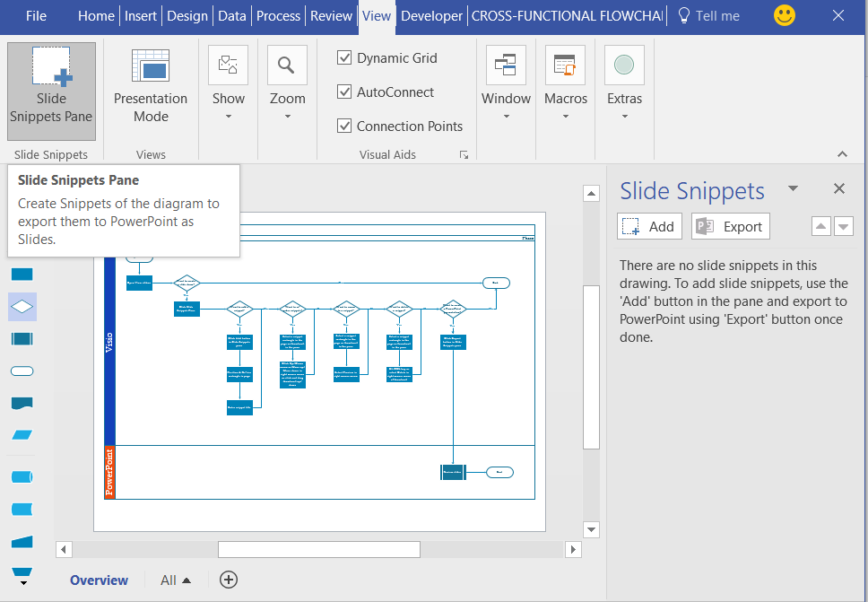Open the Zoom tool
The image size is (868, 602).
pos(287,65)
